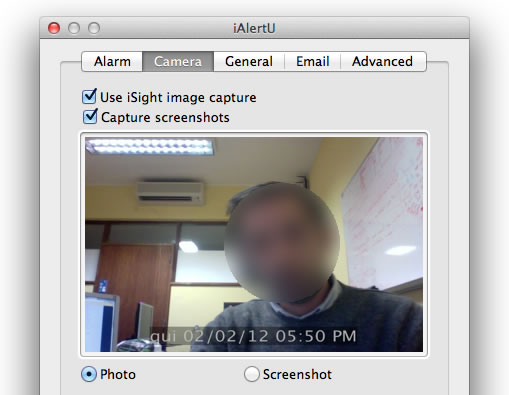Choose the Screenshot radio button
The image size is (509, 395).
[x=252, y=374]
